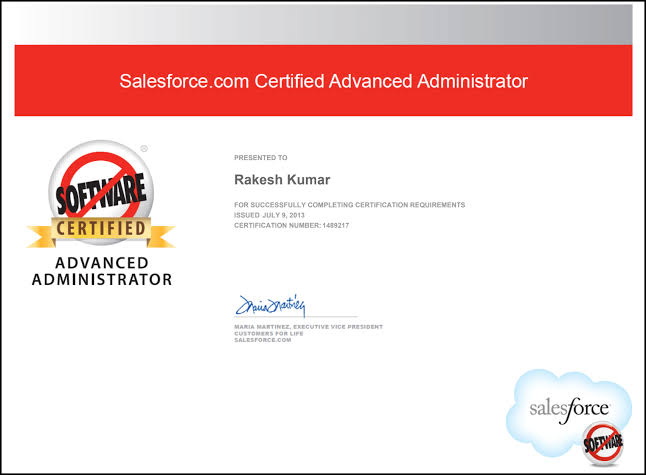The height and width of the screenshot is (475, 646).
Task: Click the title 'Salesforce.com Certified Advanced Administrator'
Action: (323, 81)
